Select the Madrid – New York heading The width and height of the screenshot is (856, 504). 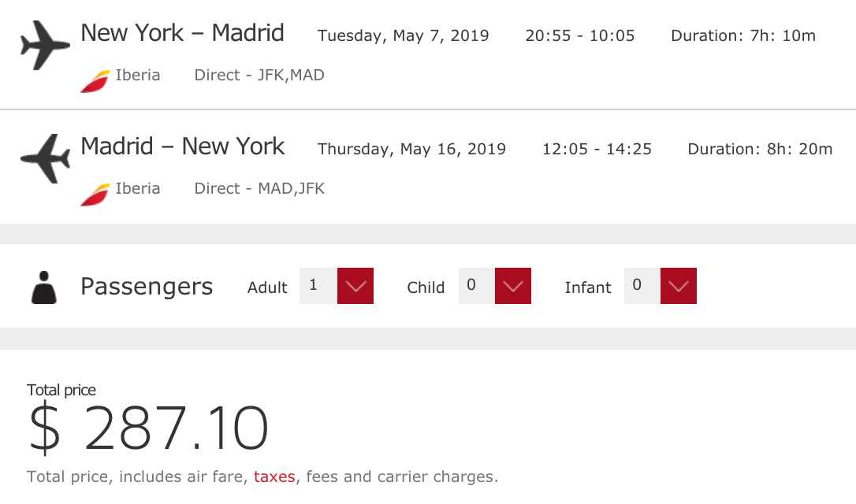182,146
